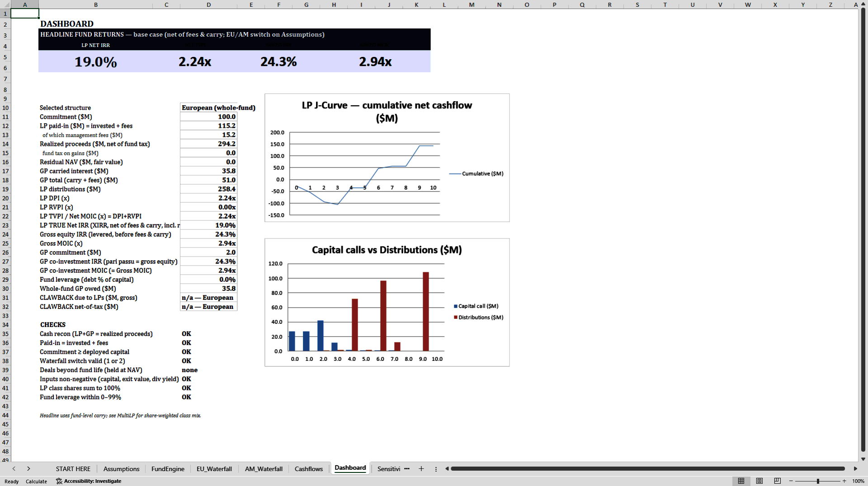Click Whole-fund GP owed value 35.8

208,288
